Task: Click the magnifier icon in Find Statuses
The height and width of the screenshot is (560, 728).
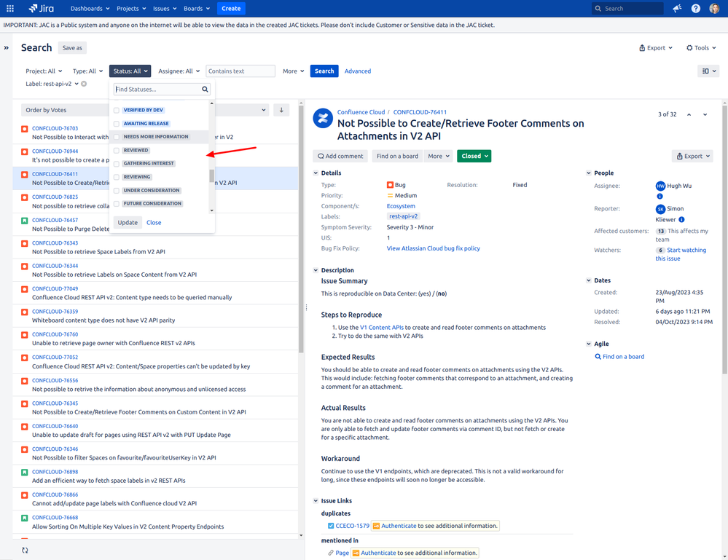Action: (205, 89)
